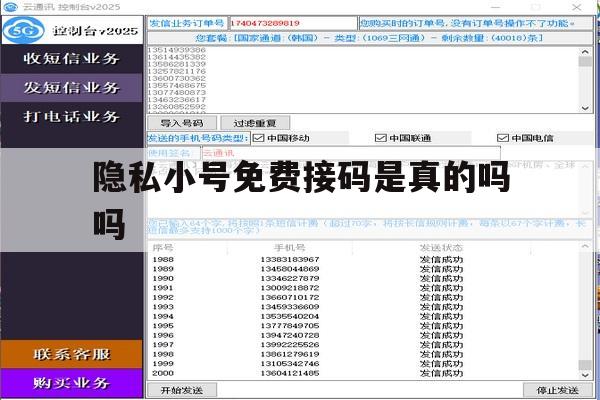Open 发短信业务 menu

pyautogui.click(x=72, y=88)
